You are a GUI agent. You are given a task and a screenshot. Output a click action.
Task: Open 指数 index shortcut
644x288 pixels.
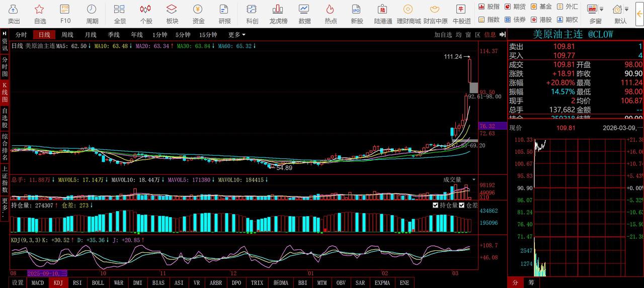[489, 20]
